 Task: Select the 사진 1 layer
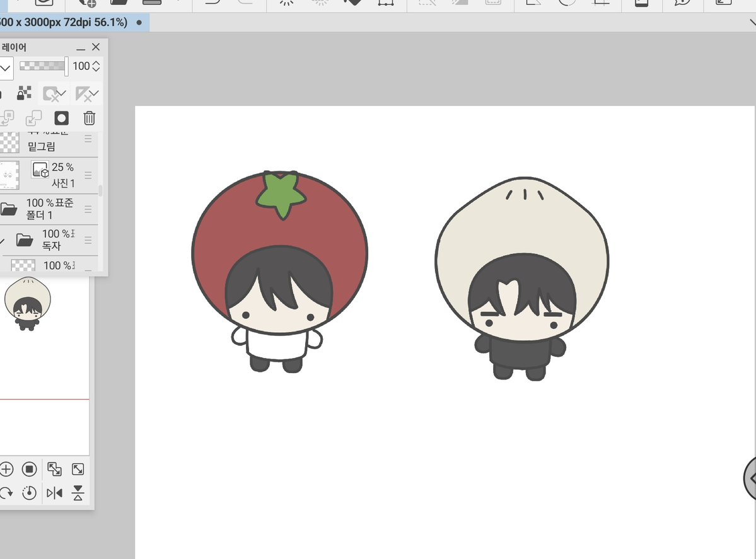click(x=48, y=175)
